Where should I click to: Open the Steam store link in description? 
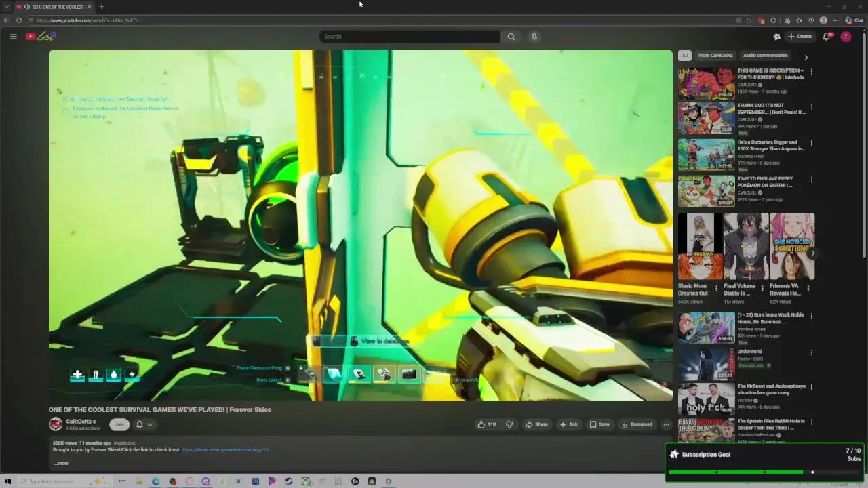(226, 449)
